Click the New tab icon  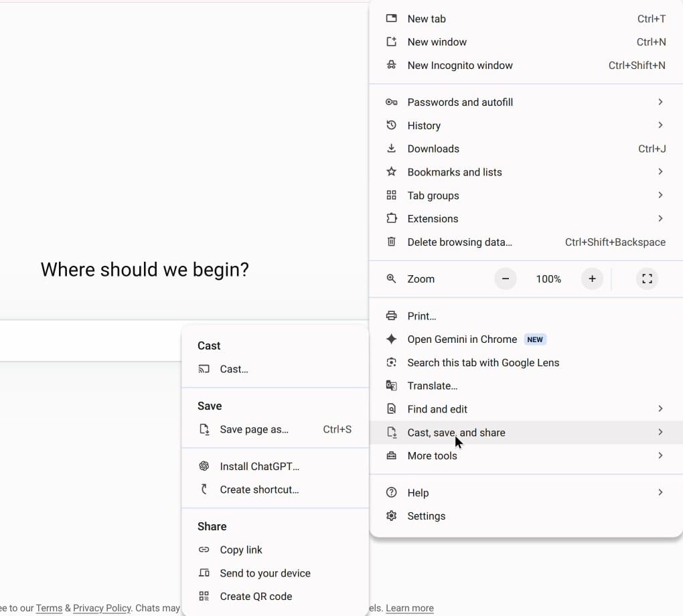coord(391,18)
